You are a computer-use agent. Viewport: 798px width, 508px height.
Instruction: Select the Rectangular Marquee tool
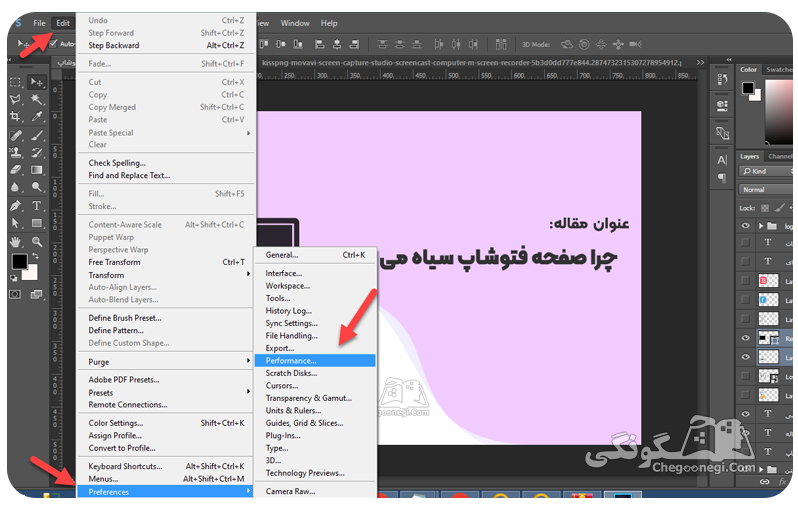(x=15, y=81)
